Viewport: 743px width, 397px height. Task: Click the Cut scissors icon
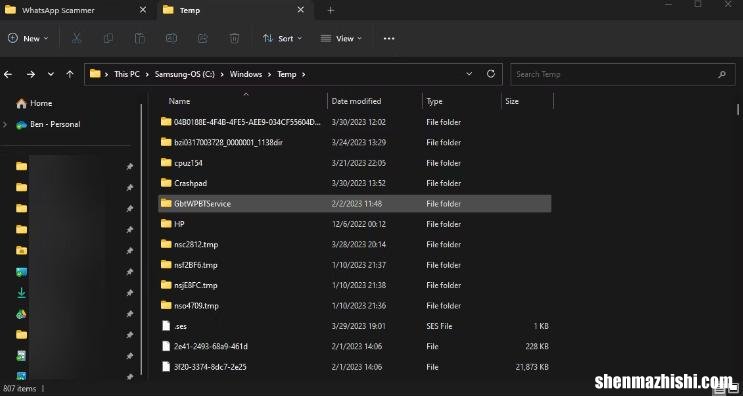[76, 38]
